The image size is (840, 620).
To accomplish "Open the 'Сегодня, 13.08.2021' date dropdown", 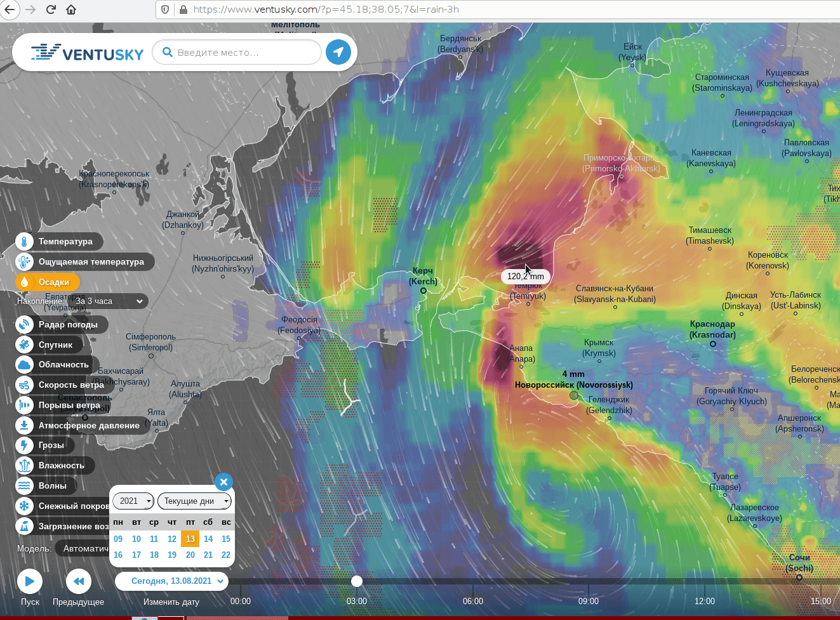I will point(171,581).
